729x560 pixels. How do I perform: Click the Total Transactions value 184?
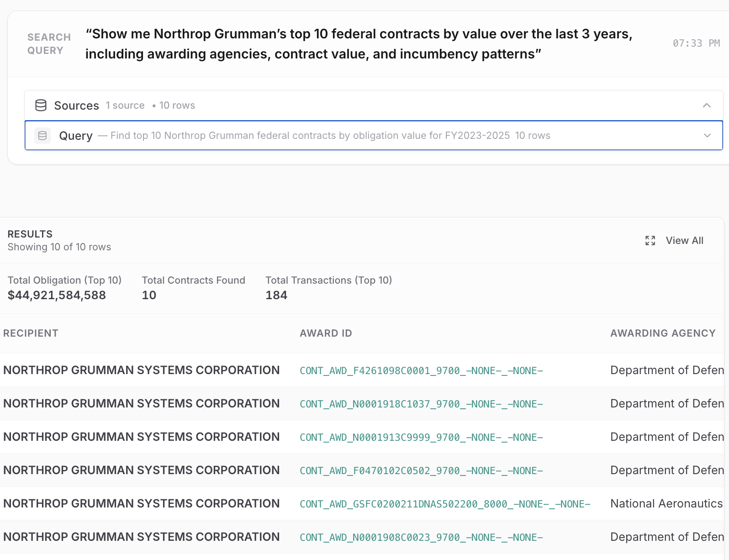276,296
